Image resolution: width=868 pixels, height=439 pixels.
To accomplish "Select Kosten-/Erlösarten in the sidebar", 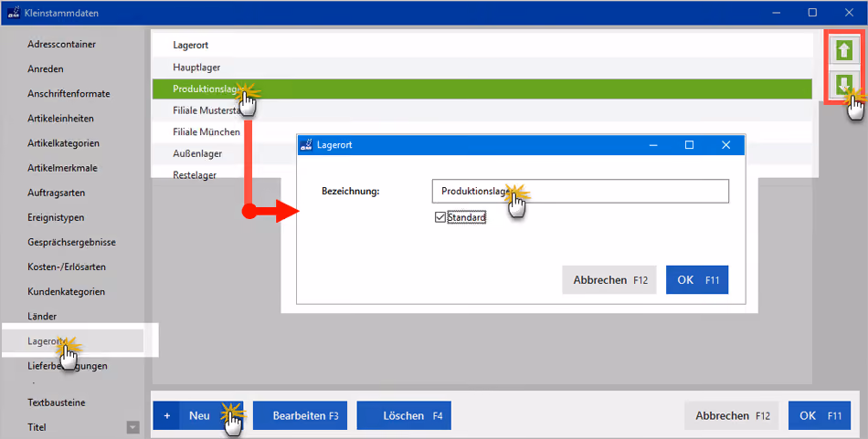I will point(67,267).
